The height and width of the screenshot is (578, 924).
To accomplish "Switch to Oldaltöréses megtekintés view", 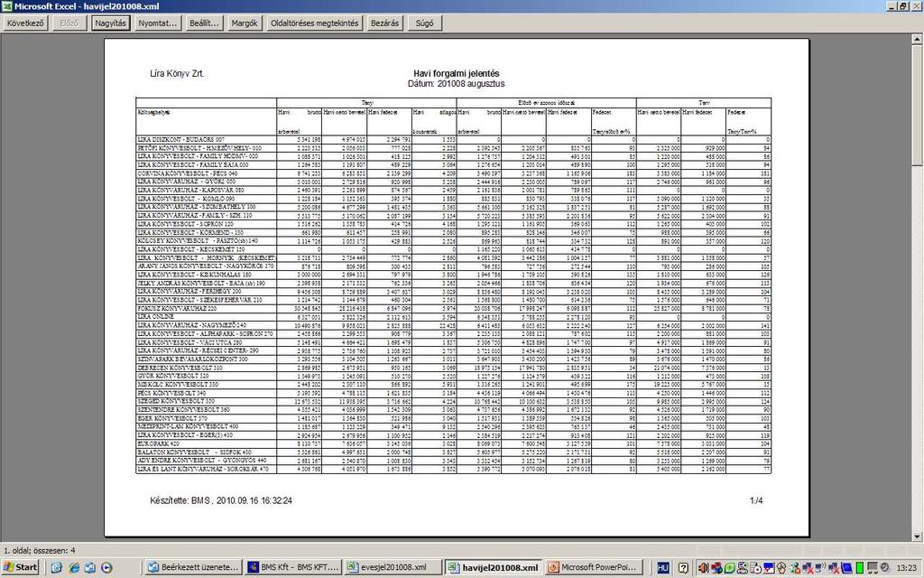I will pos(314,23).
